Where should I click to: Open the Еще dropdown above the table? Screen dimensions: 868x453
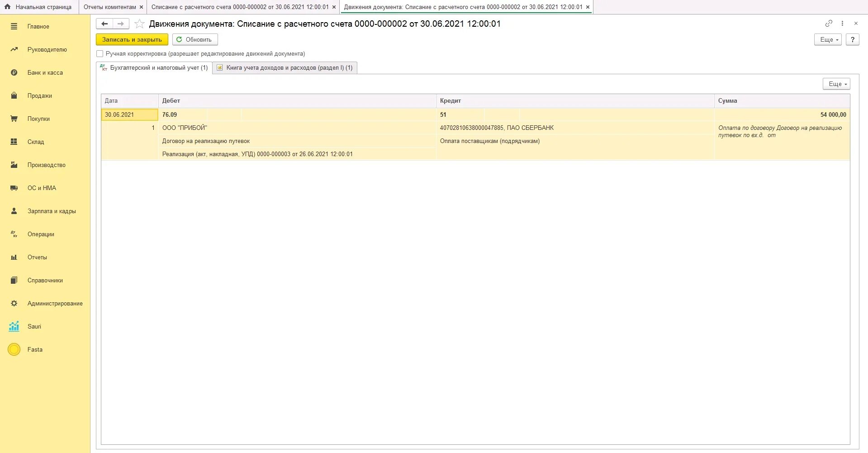836,84
